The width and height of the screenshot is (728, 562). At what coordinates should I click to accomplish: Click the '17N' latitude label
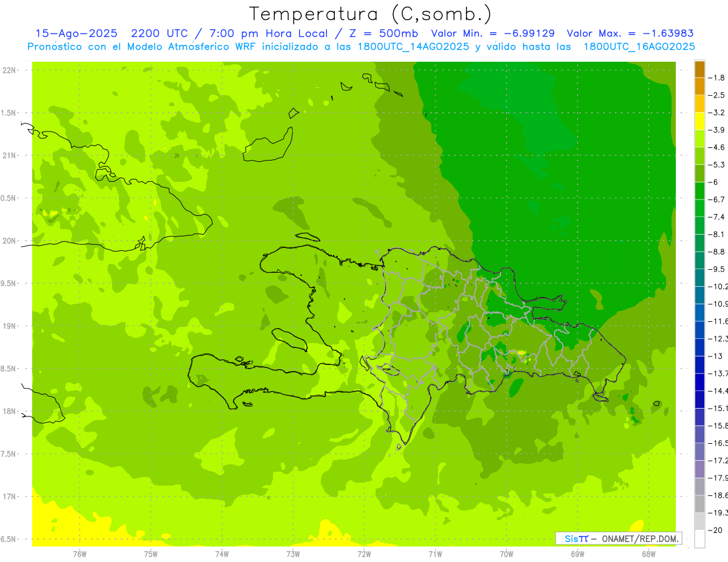[x=9, y=497]
